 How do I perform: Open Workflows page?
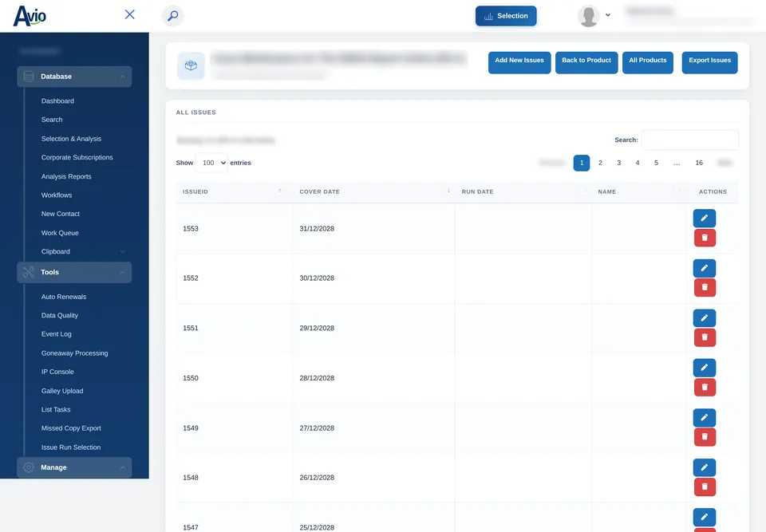coord(57,195)
